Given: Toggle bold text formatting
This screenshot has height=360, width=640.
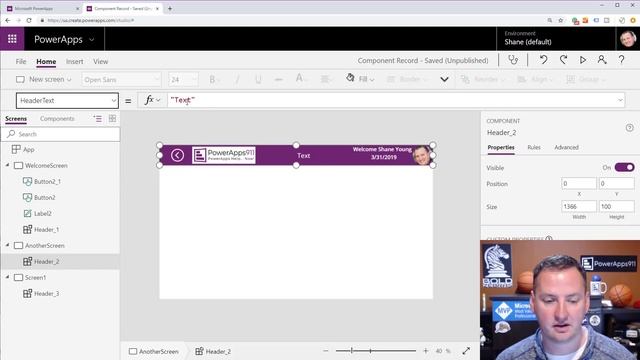Looking at the screenshot, I should (x=212, y=80).
